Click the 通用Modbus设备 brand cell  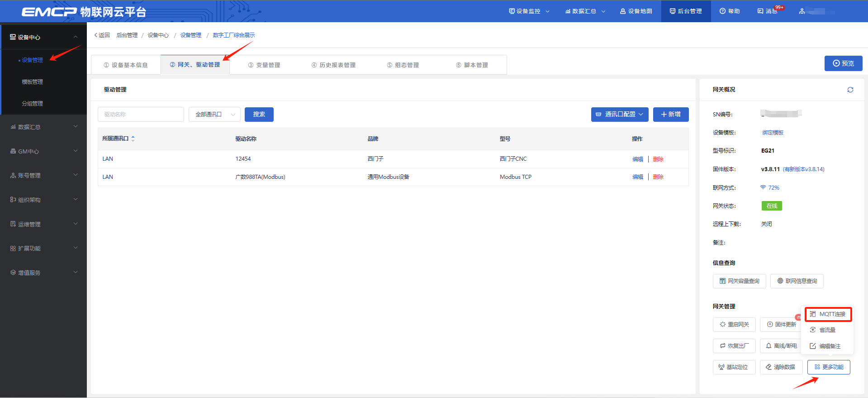click(x=389, y=177)
